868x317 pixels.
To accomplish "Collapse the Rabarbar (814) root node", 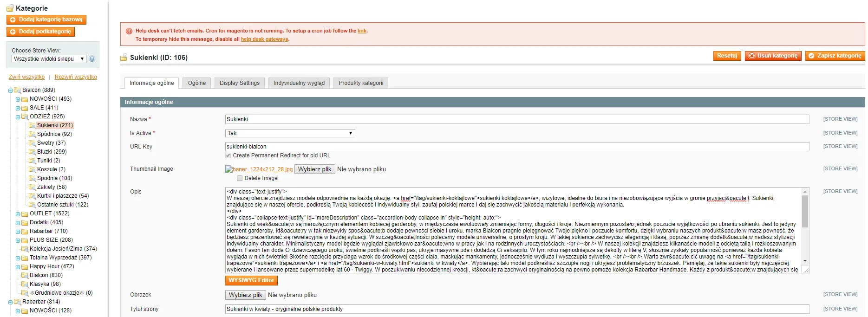I will click(10, 302).
